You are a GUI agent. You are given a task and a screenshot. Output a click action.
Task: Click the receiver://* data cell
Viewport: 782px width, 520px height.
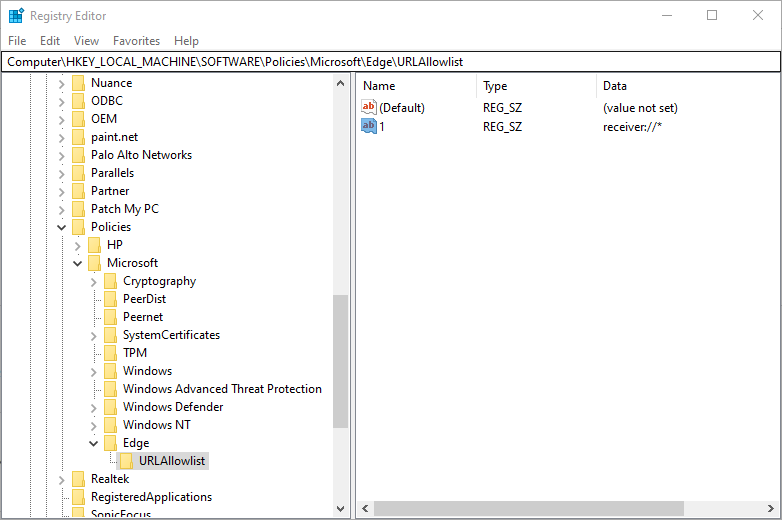pos(632,127)
